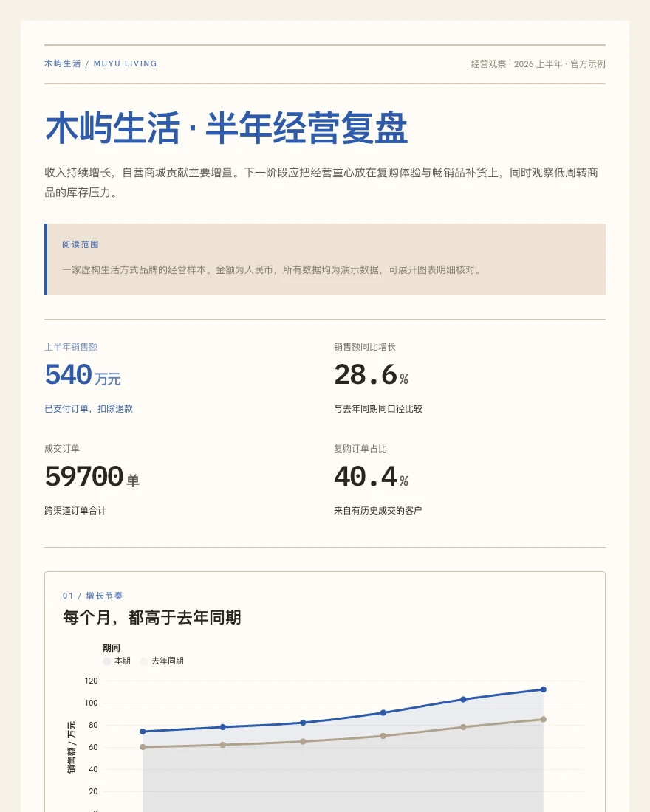
Task: Click the 成交订单 label
Action: point(62,449)
